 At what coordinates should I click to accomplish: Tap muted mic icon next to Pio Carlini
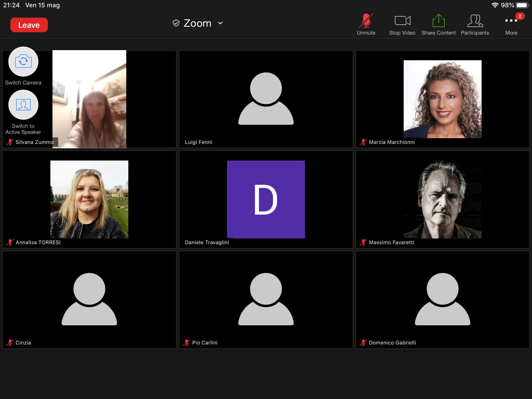pyautogui.click(x=186, y=343)
